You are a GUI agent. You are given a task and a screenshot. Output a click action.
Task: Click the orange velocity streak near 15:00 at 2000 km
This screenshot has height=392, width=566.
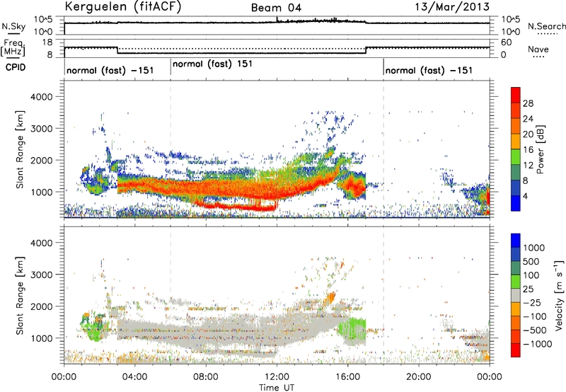click(x=330, y=299)
